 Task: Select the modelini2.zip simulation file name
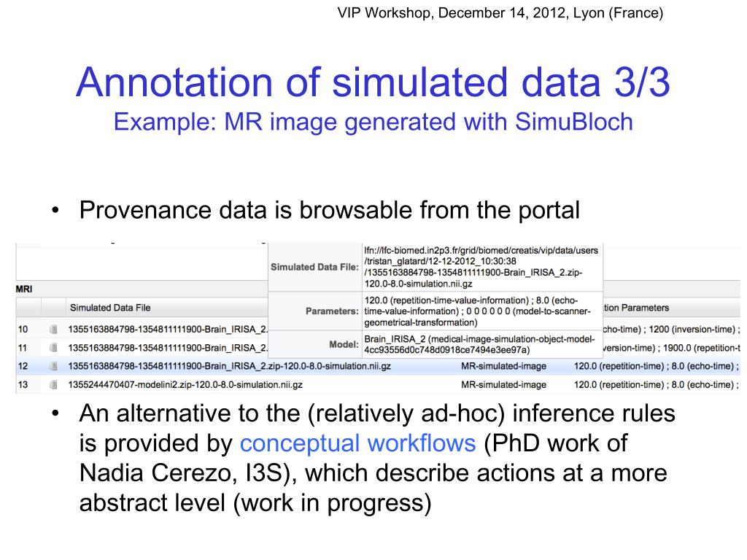point(185,384)
